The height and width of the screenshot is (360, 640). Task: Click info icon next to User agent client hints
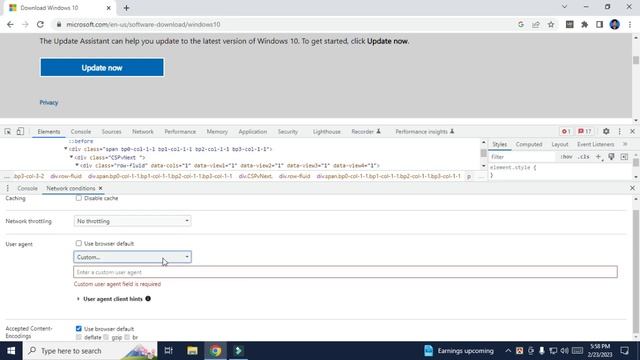[148, 299]
